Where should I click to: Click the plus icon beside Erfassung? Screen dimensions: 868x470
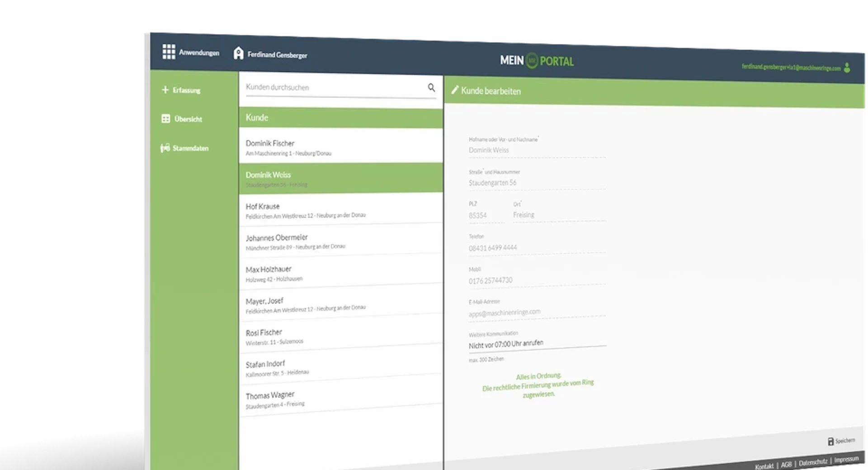pos(165,89)
